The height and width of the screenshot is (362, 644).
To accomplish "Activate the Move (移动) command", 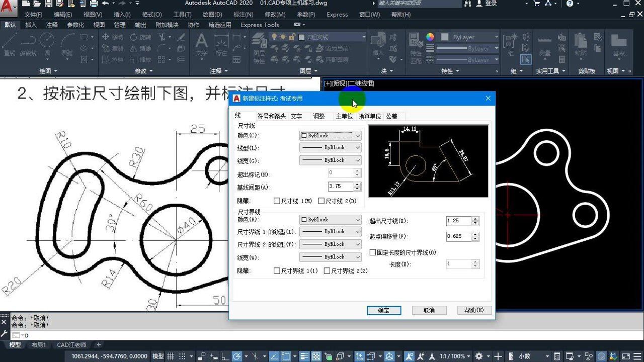I will [112, 37].
